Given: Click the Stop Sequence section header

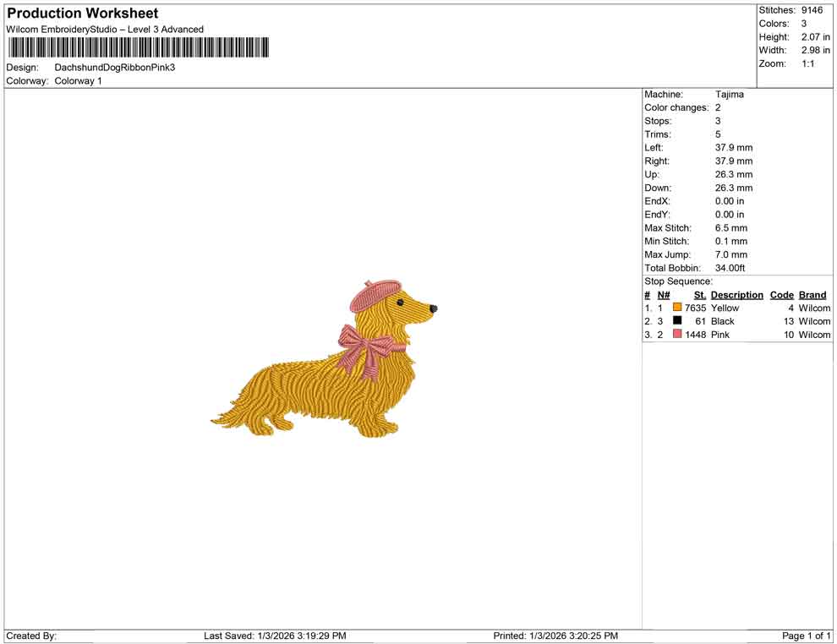Looking at the screenshot, I should [677, 281].
